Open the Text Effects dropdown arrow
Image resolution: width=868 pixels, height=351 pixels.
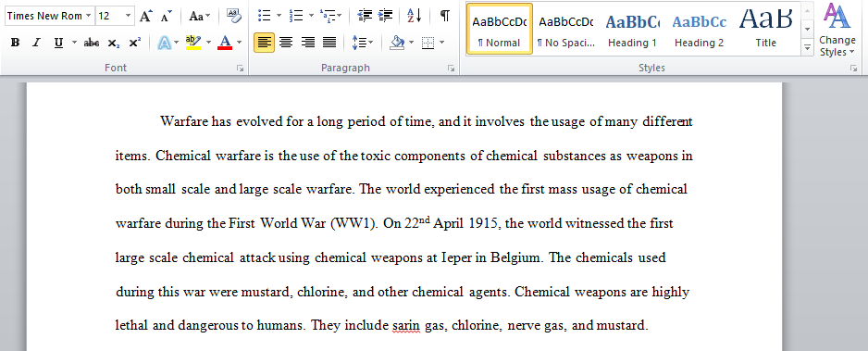tap(176, 43)
